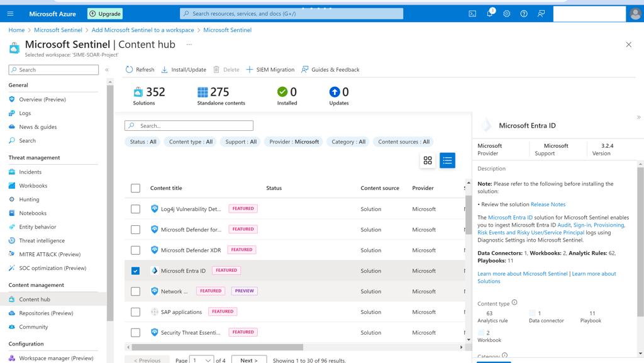The height and width of the screenshot is (363, 644).
Task: Open the page number dropdown
Action: [202, 360]
